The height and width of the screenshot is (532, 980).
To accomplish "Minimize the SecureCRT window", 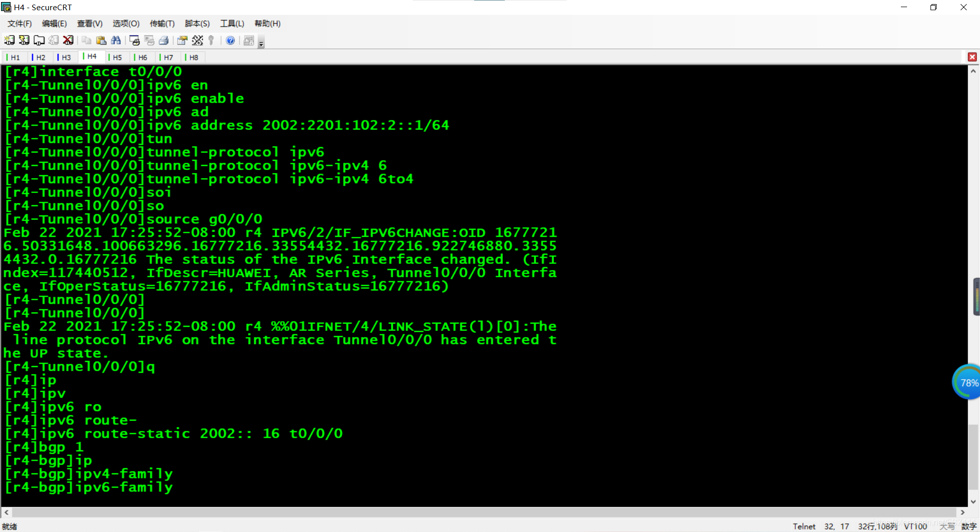I will [x=904, y=7].
